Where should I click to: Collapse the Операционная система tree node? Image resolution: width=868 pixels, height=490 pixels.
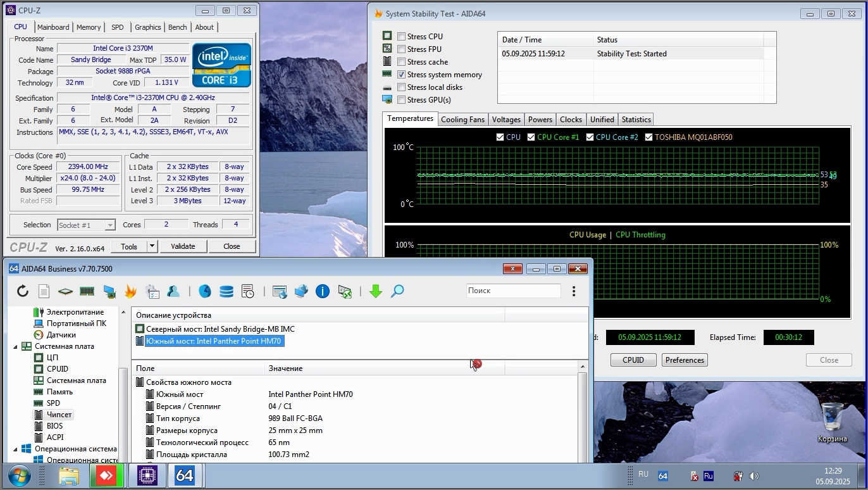(x=16, y=449)
